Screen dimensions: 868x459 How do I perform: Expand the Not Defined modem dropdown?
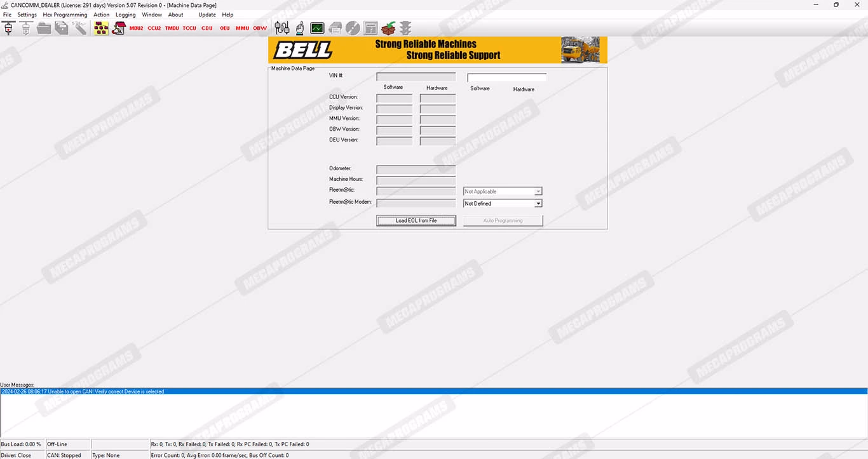coord(538,204)
